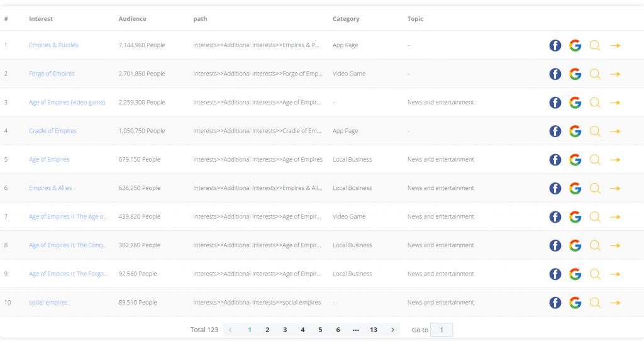Focus the Go to page input

441,330
